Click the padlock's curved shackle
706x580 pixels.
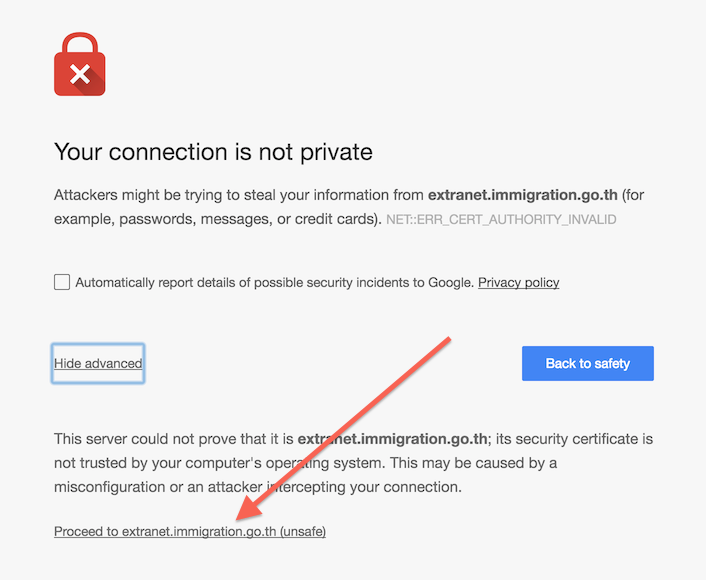(x=80, y=43)
